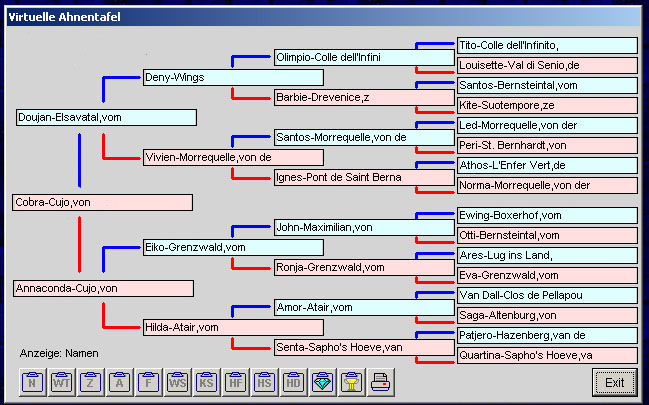The height and width of the screenshot is (405, 649).
Task: Select the Hilda-Atair,vom ancestor box
Action: pos(232,327)
